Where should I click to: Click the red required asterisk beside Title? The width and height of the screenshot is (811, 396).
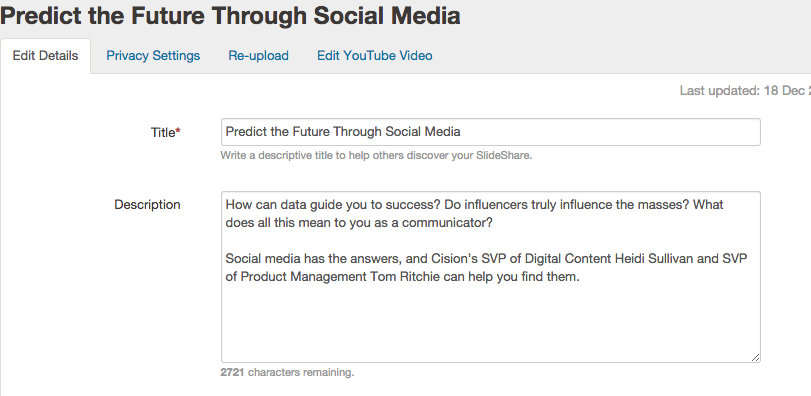point(178,131)
